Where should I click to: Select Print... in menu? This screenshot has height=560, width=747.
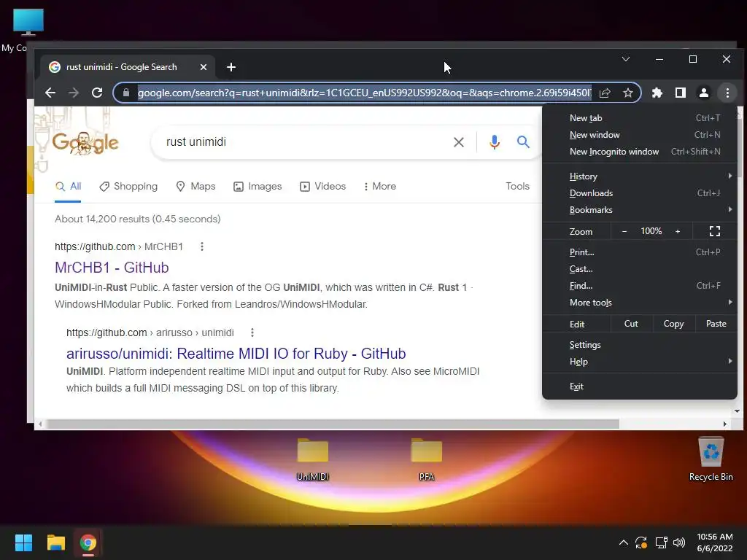coord(639,252)
